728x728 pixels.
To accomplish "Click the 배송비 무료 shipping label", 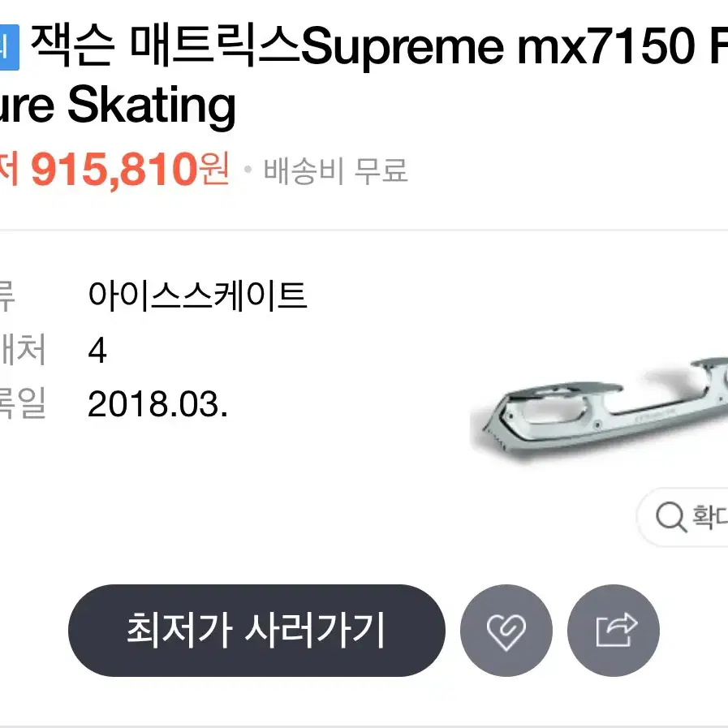I will coord(335,170).
